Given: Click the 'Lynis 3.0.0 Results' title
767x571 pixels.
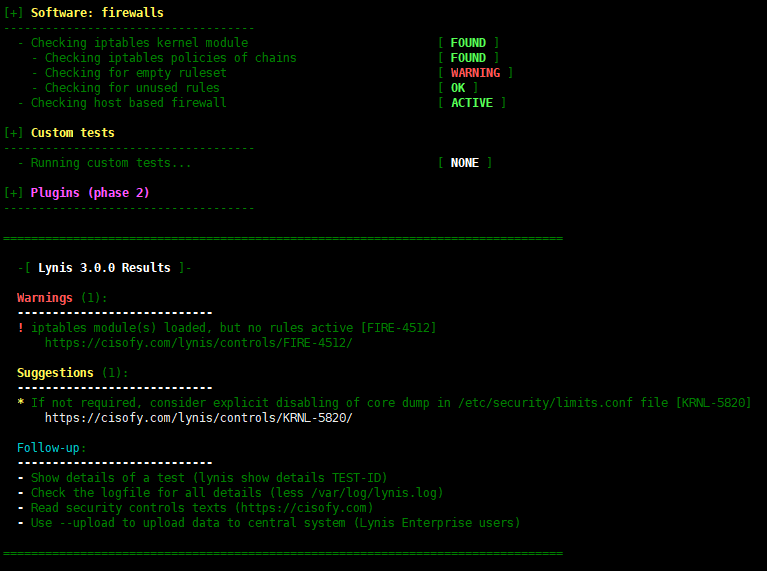Looking at the screenshot, I should click(104, 268).
